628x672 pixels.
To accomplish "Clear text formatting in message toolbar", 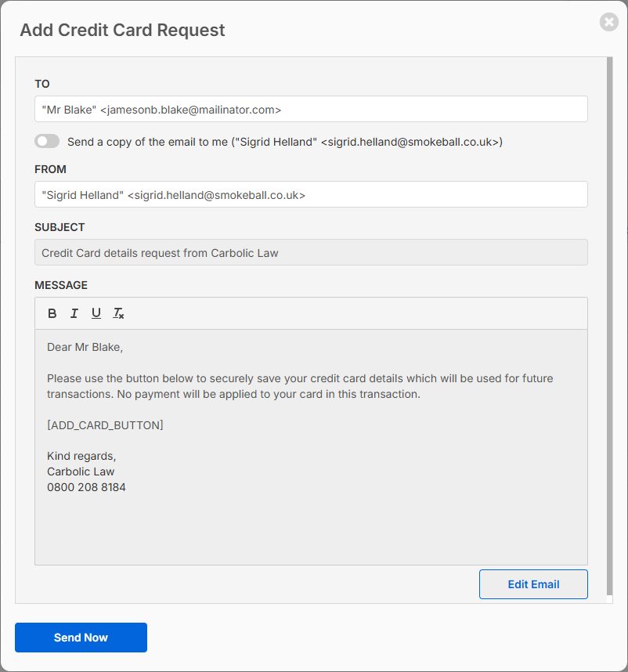I will (118, 313).
